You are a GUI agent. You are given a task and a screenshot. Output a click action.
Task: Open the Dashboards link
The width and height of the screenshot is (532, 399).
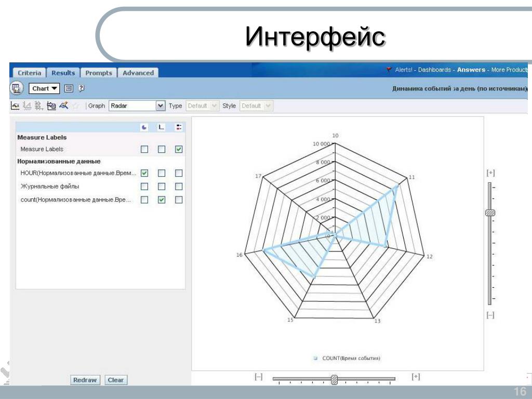(x=434, y=70)
